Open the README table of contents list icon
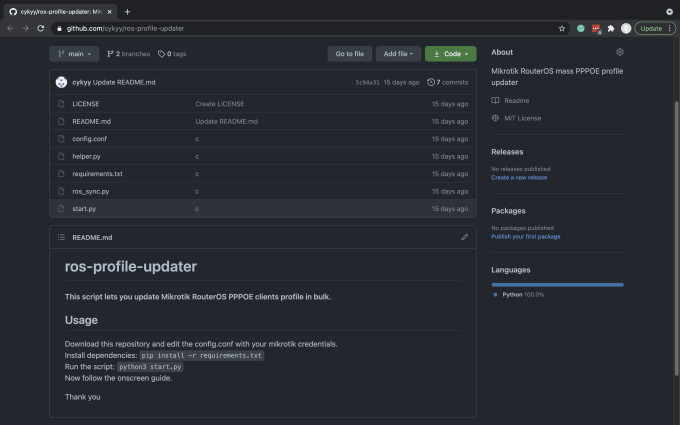This screenshot has height=425, width=680. pyautogui.click(x=61, y=237)
